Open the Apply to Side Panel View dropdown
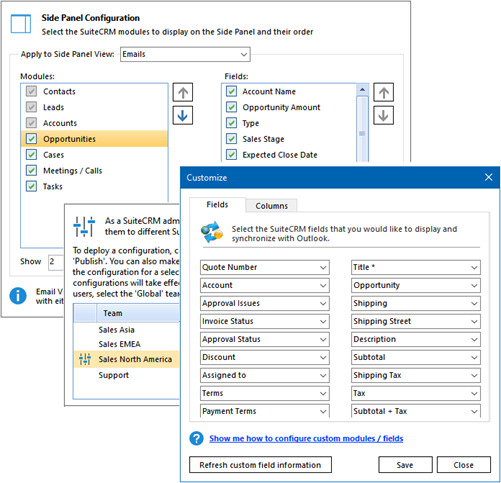This screenshot has height=483, width=501. click(x=185, y=54)
